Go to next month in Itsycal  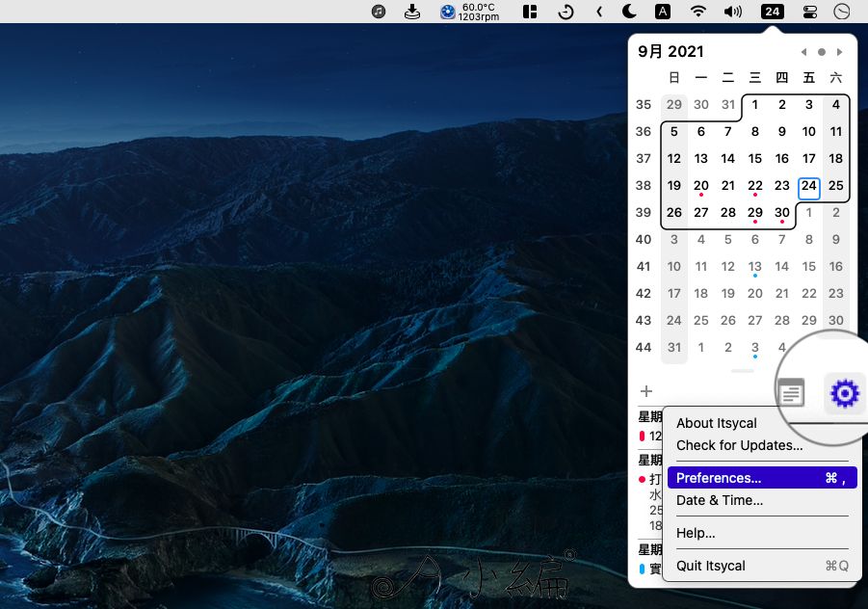tap(840, 52)
